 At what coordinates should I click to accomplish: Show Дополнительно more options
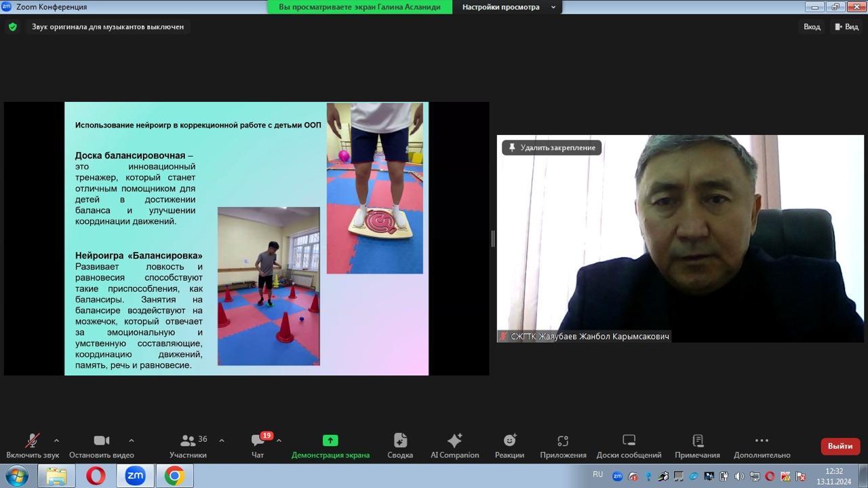coord(762,446)
